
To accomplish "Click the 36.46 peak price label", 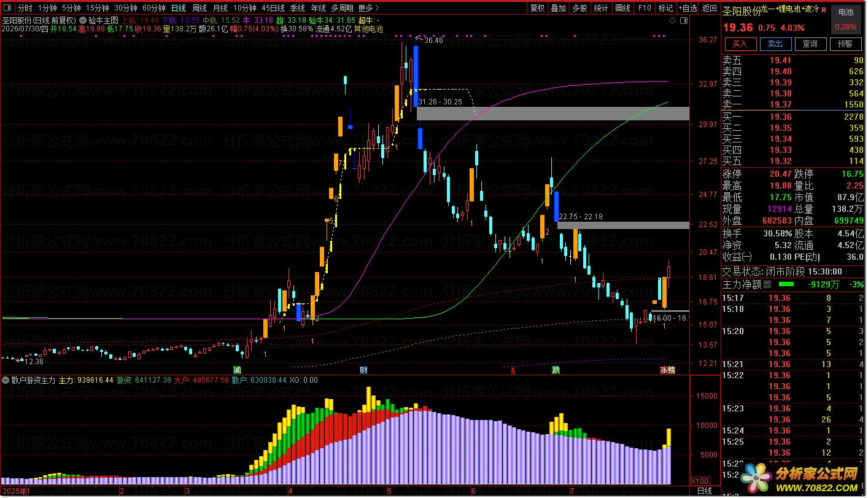I will tap(433, 41).
